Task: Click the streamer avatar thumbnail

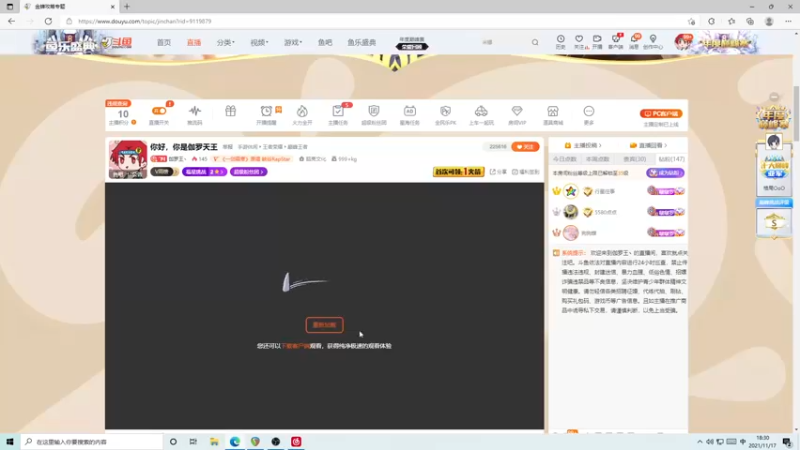Action: tap(128, 159)
